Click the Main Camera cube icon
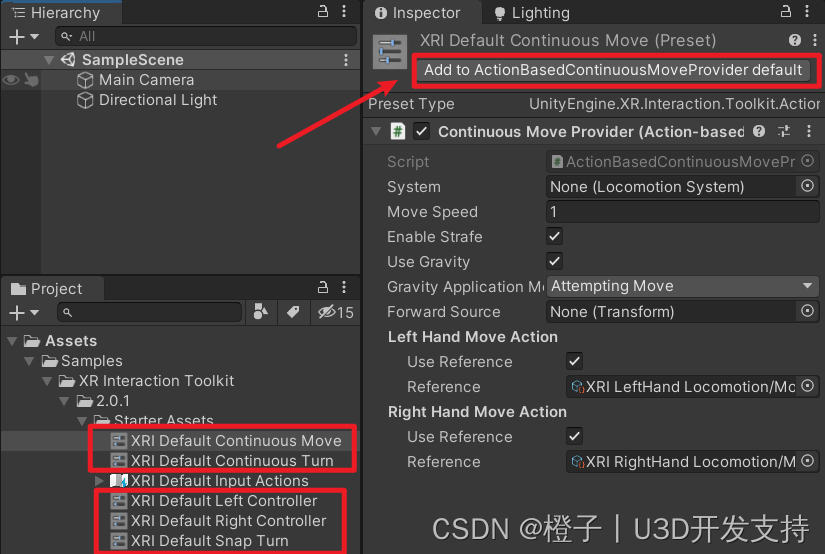This screenshot has height=554, width=825. pyautogui.click(x=85, y=80)
